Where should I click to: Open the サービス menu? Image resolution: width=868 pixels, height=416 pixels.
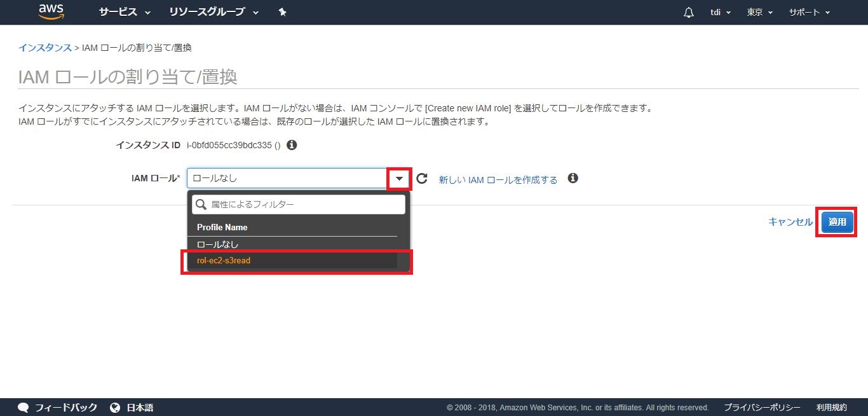(x=125, y=13)
